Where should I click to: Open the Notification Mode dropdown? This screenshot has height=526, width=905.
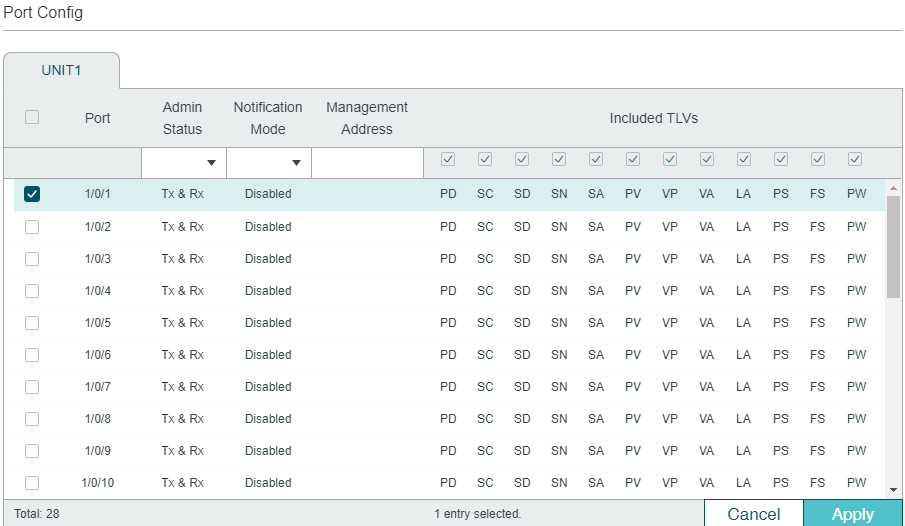coord(269,163)
